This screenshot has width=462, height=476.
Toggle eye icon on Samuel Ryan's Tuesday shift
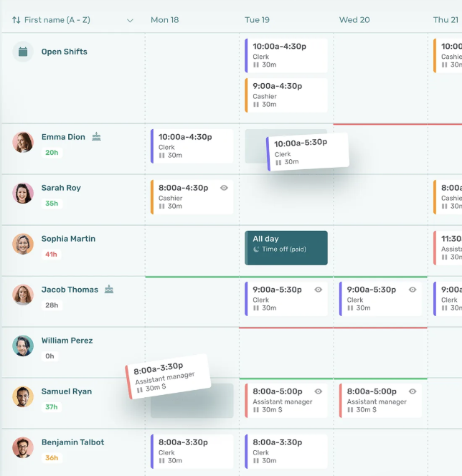coord(318,391)
